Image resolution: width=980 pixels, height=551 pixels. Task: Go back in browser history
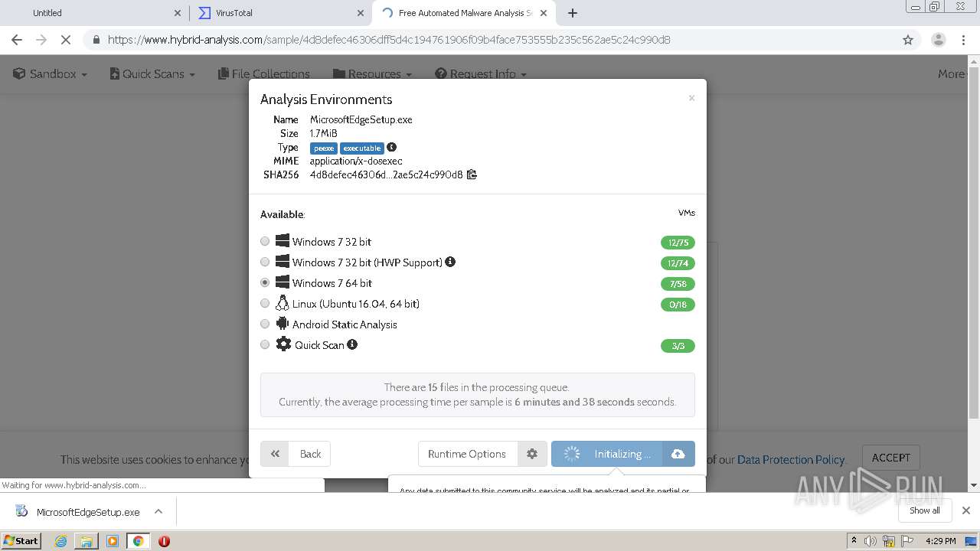17,40
